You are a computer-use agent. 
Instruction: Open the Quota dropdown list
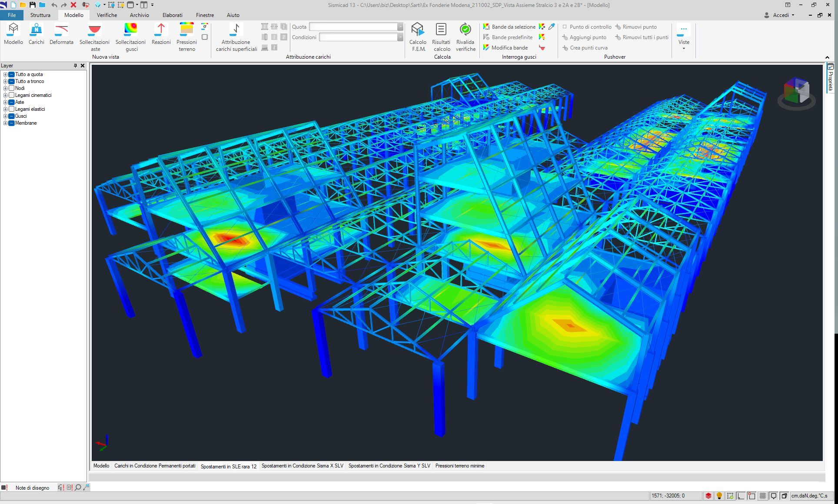400,27
